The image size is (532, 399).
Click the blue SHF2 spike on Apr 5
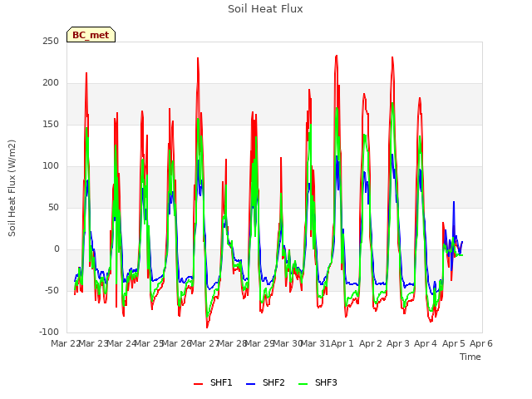454,202
